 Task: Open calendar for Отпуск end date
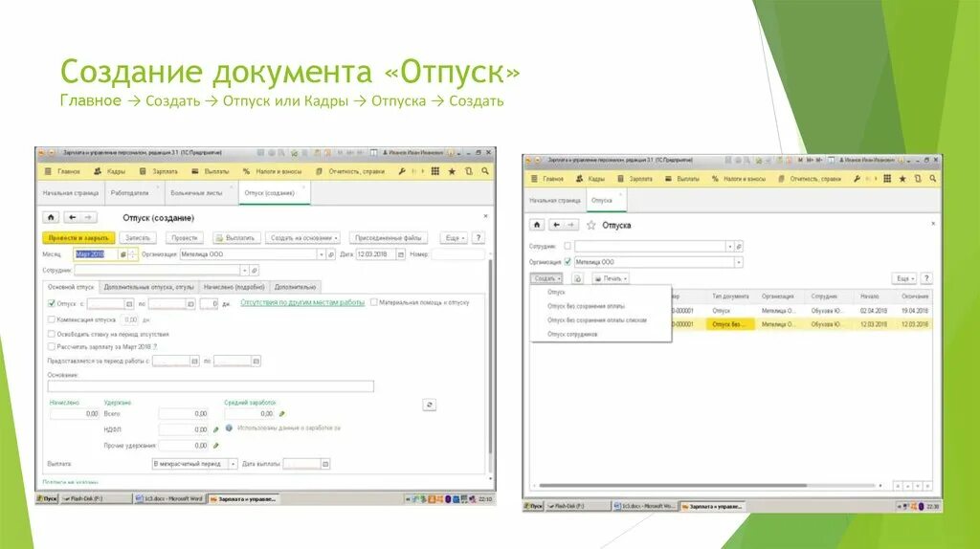coord(190,303)
